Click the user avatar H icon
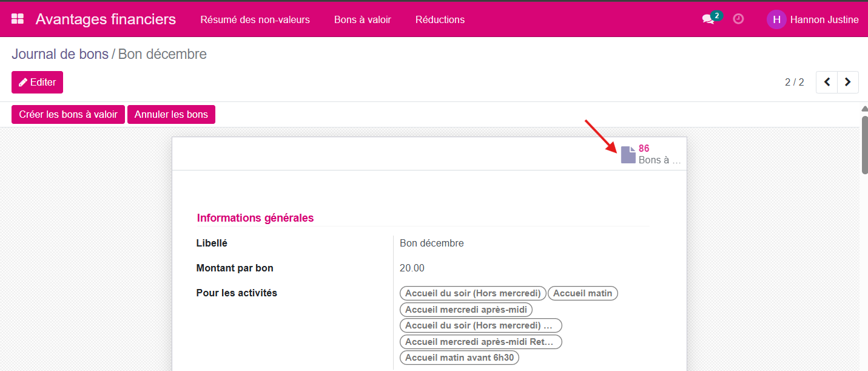This screenshot has width=868, height=371. 776,19
